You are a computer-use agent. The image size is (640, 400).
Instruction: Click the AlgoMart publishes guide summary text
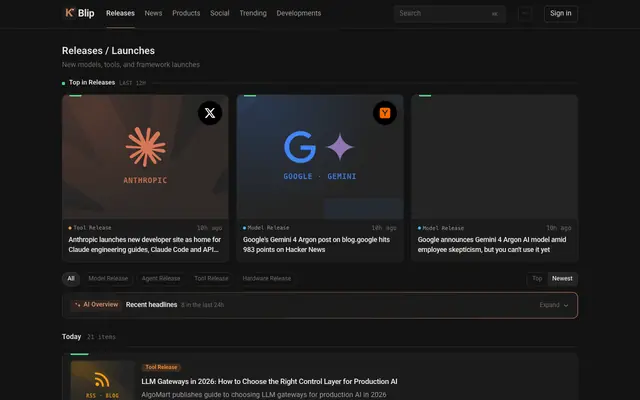coord(264,395)
